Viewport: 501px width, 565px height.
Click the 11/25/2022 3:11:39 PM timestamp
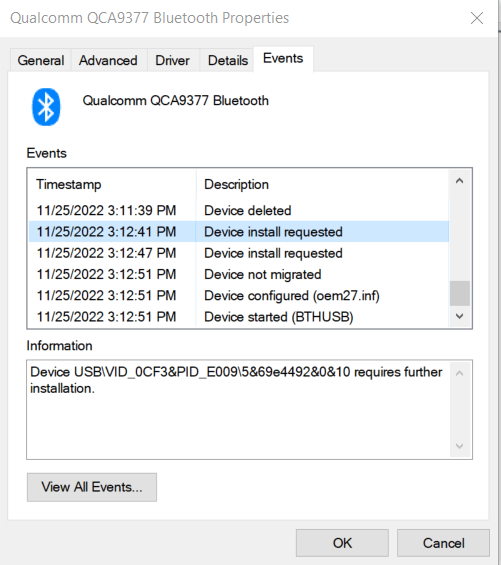pyautogui.click(x=106, y=210)
